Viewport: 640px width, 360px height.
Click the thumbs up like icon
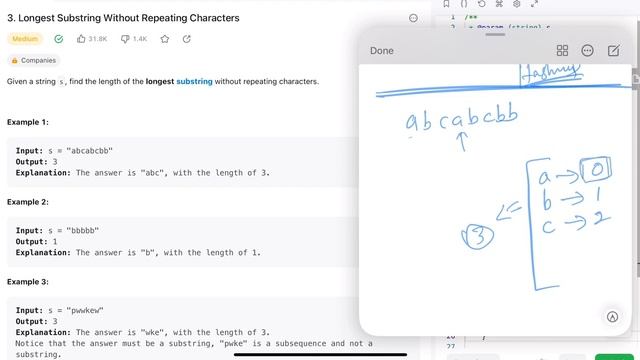point(81,39)
